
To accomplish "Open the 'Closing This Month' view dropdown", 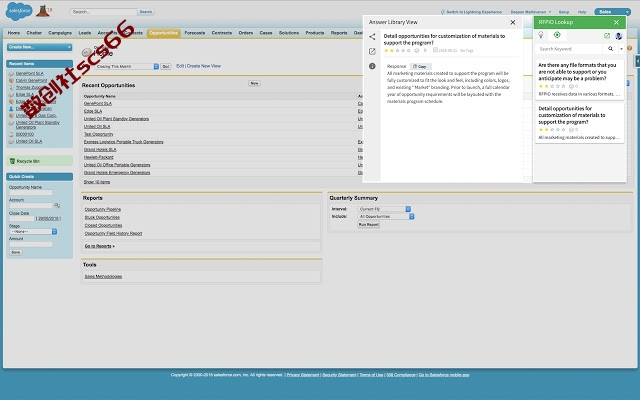I will pyautogui.click(x=127, y=66).
